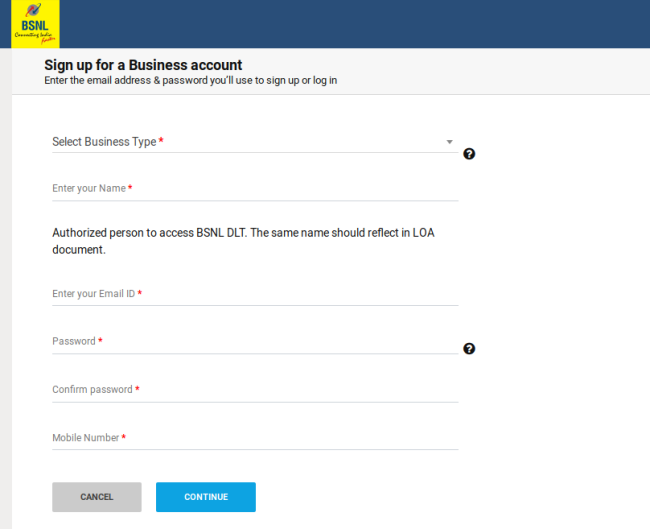Click help icon next to Password field
The width and height of the screenshot is (650, 529).
[x=469, y=349]
